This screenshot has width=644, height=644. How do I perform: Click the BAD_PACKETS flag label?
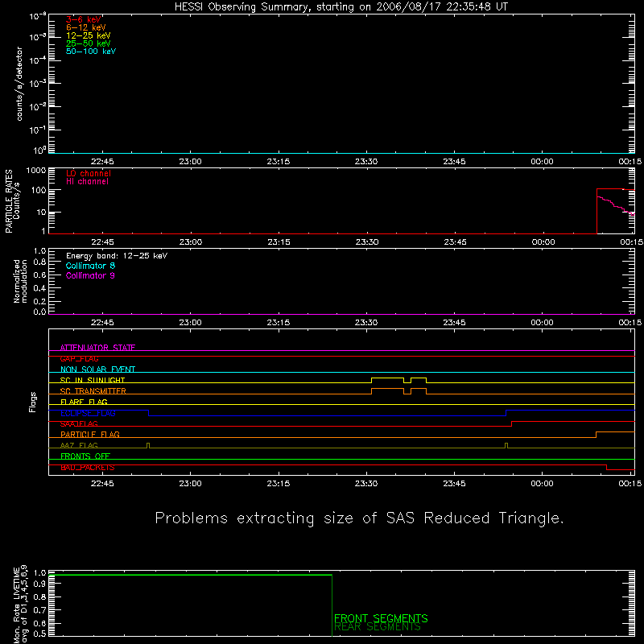coord(88,468)
